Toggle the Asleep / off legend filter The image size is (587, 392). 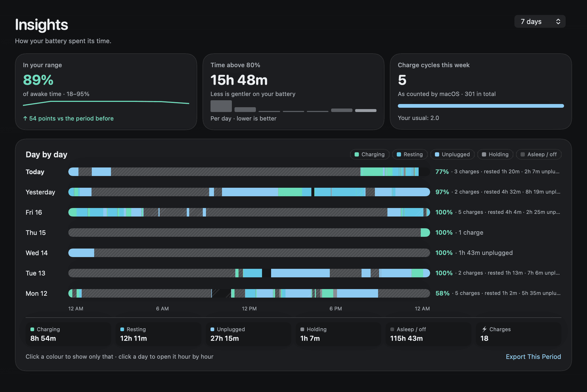[539, 154]
